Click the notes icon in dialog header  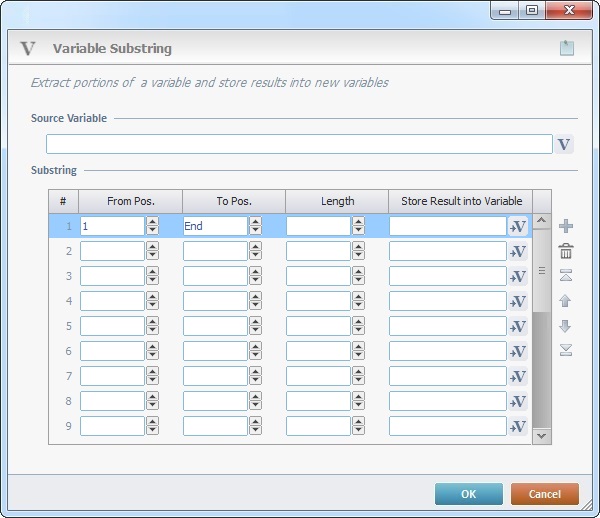click(567, 48)
